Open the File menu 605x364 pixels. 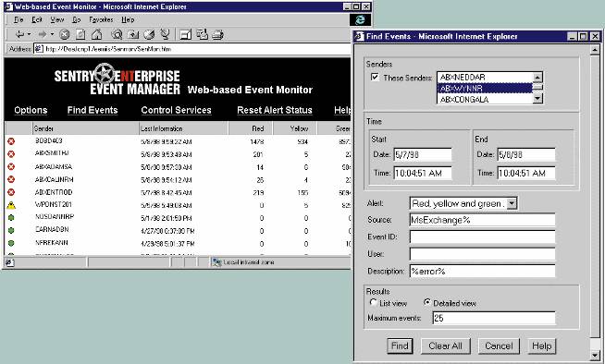[x=19, y=19]
